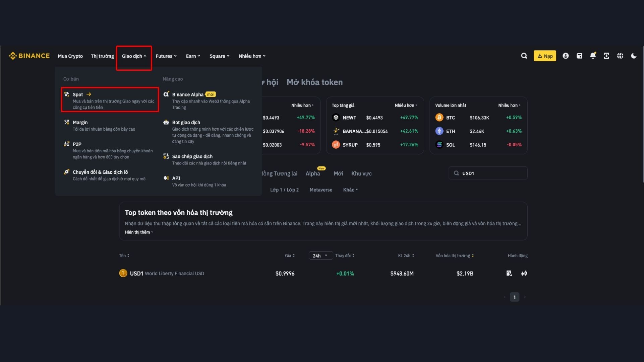The image size is (644, 362).
Task: Switch to Mở khóa token tab
Action: [314, 82]
